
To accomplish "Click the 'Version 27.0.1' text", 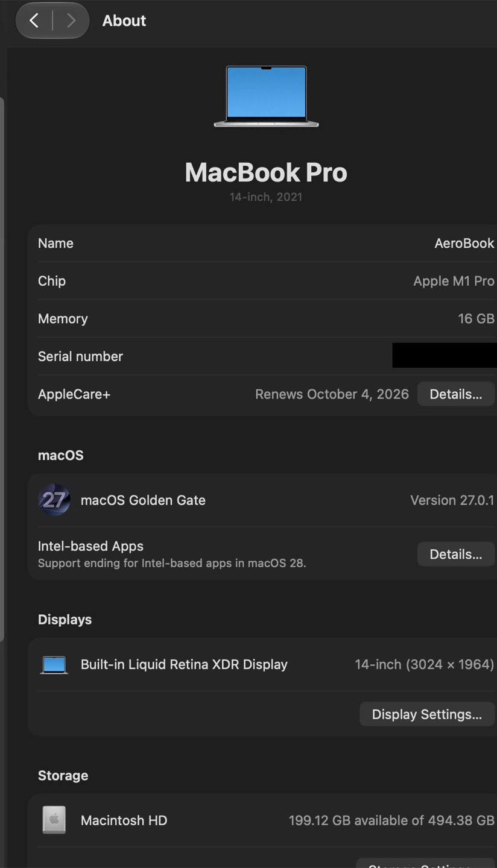I will click(452, 500).
